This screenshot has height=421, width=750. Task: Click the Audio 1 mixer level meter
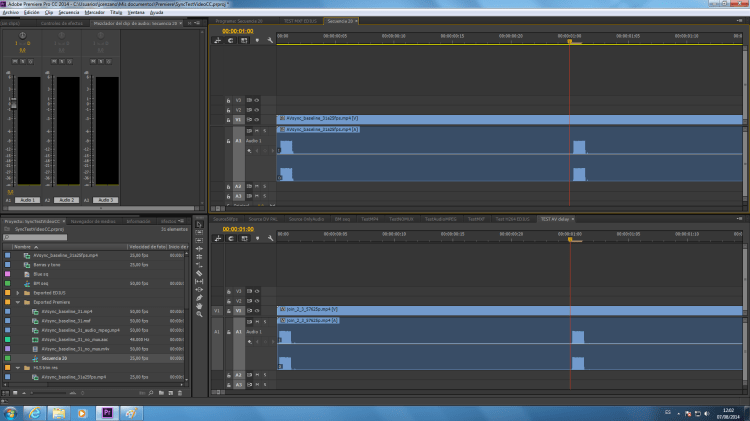point(28,130)
